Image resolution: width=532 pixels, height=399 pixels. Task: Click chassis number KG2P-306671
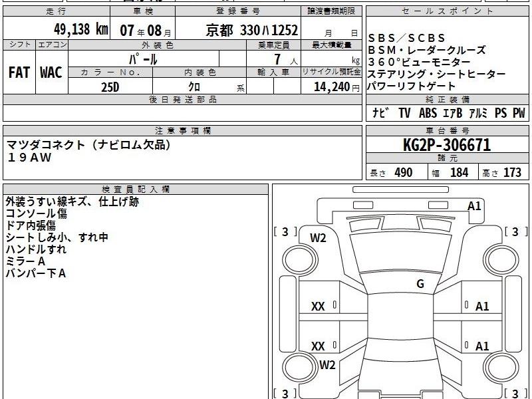coord(447,145)
